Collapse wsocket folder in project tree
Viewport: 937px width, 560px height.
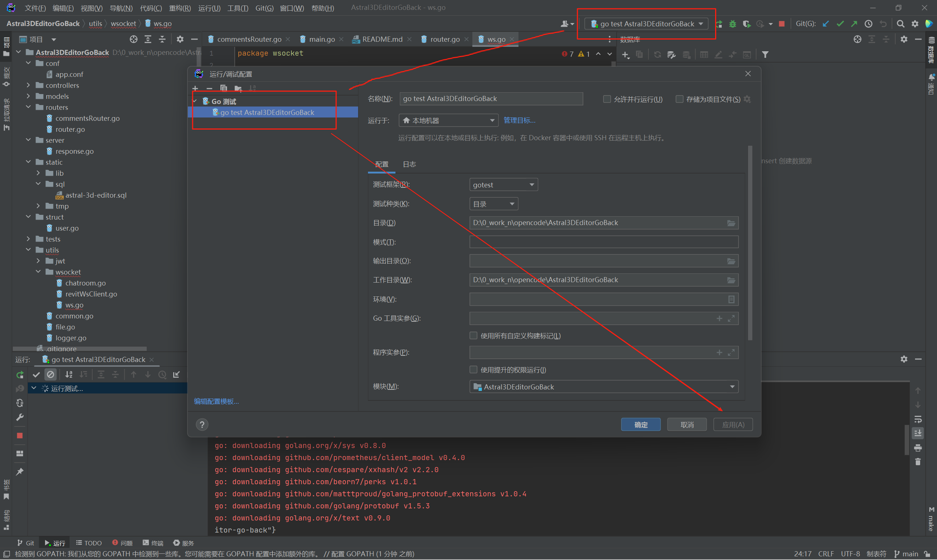38,272
